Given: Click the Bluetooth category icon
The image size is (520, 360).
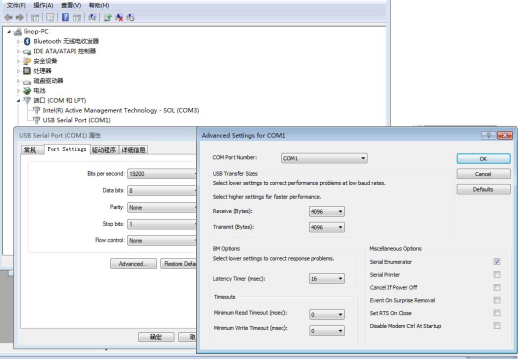Looking at the screenshot, I should click(x=27, y=41).
